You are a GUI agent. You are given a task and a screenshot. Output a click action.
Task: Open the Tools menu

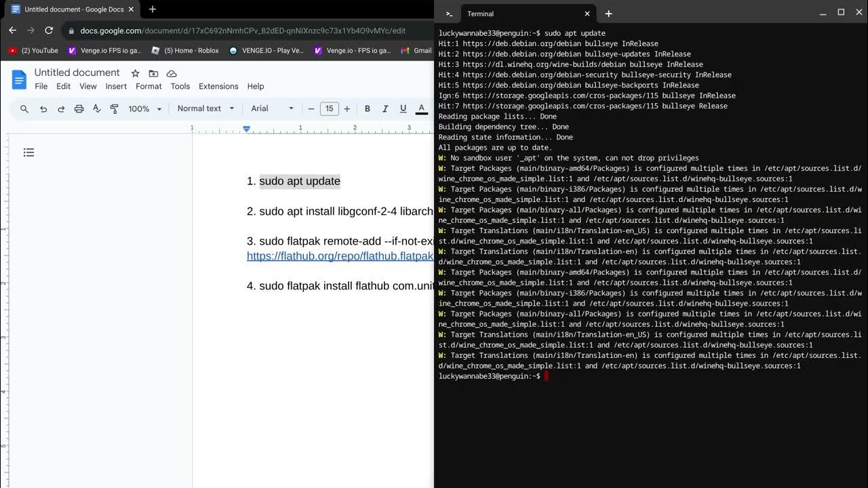[x=180, y=86]
